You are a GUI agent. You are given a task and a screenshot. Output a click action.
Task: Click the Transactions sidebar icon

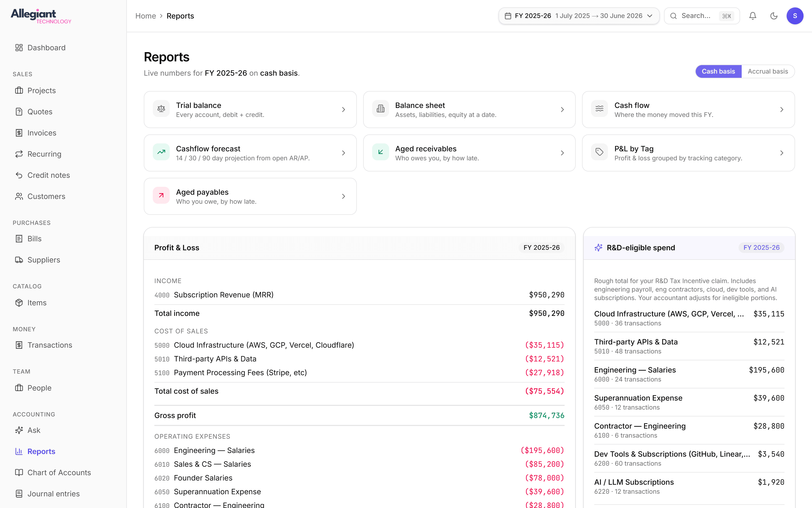click(19, 345)
